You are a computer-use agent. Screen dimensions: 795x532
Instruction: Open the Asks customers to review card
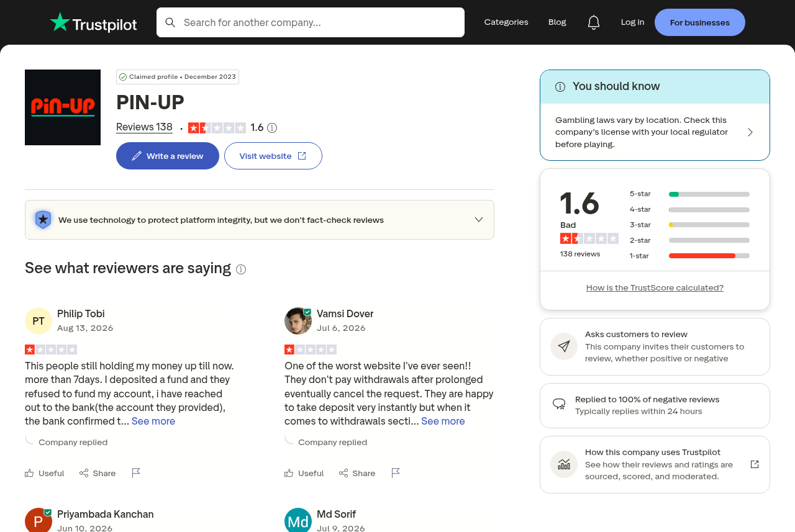tap(655, 346)
